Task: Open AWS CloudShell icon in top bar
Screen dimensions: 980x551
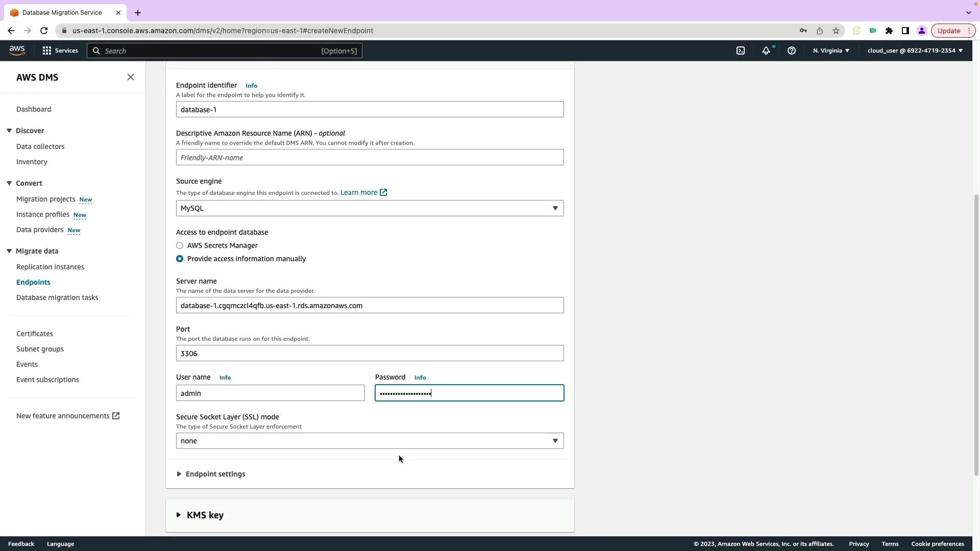Action: pos(740,51)
